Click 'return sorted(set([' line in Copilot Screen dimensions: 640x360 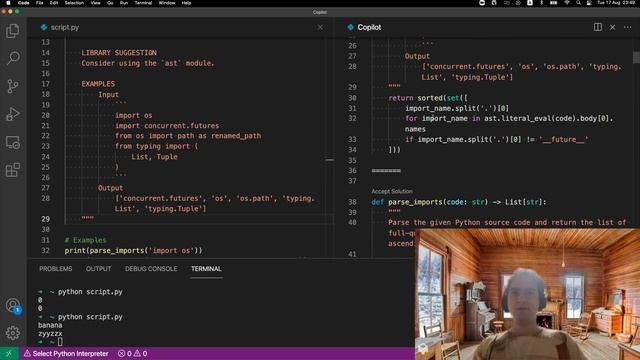428,98
